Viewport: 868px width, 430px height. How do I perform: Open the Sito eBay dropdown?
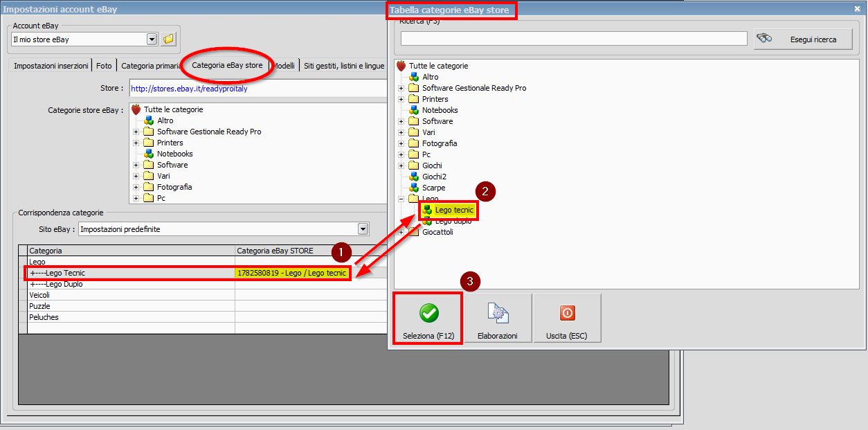(363, 229)
